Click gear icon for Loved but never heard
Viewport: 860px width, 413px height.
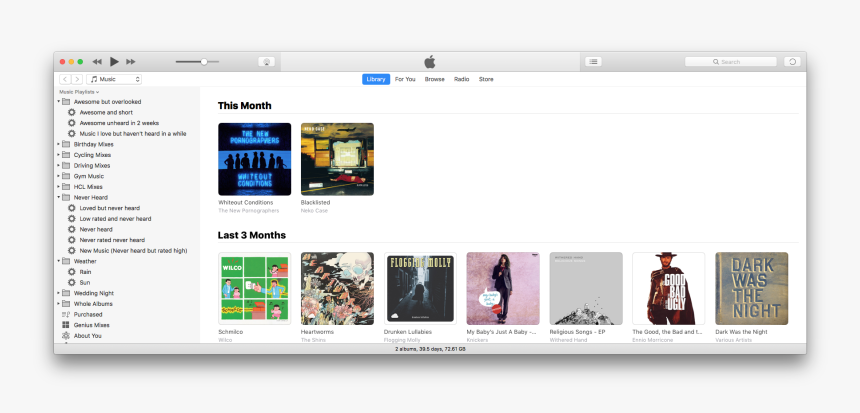point(71,208)
